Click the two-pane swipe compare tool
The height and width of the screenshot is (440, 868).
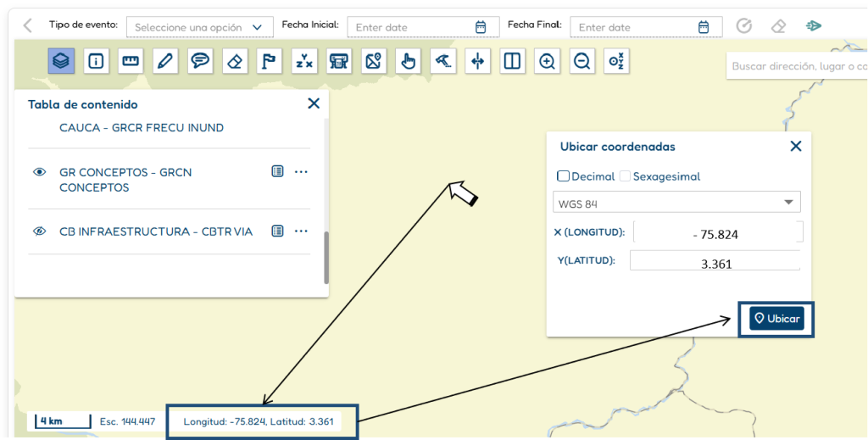pyautogui.click(x=512, y=61)
